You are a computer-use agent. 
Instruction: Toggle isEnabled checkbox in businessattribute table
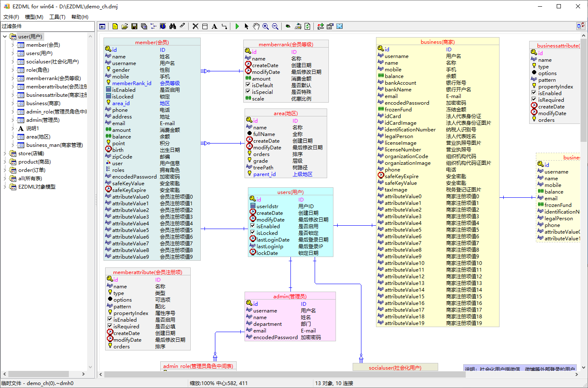(x=534, y=93)
